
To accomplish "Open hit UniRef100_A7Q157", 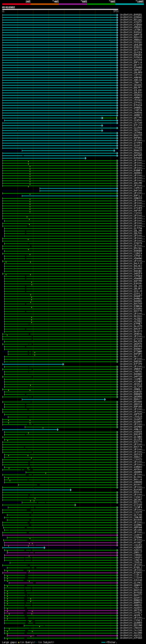I will click(131, 22).
